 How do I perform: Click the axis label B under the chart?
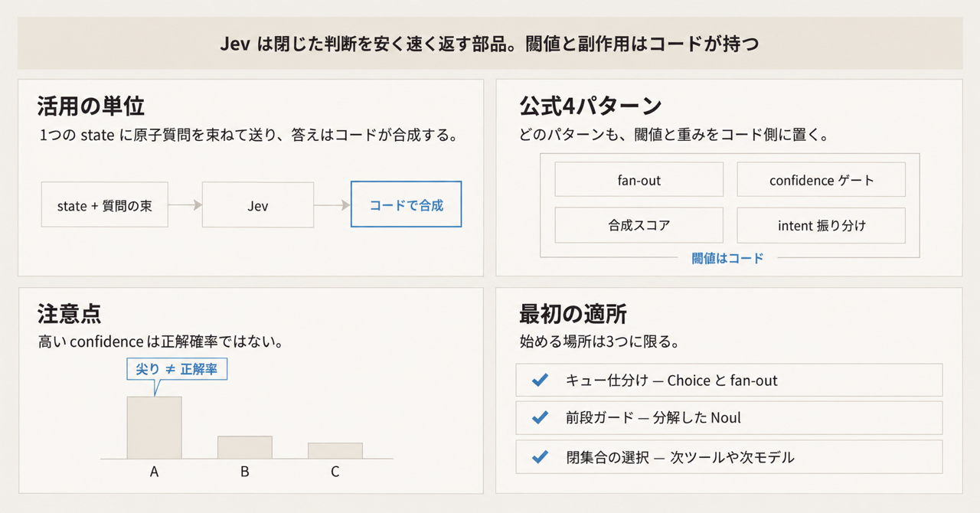pos(244,472)
